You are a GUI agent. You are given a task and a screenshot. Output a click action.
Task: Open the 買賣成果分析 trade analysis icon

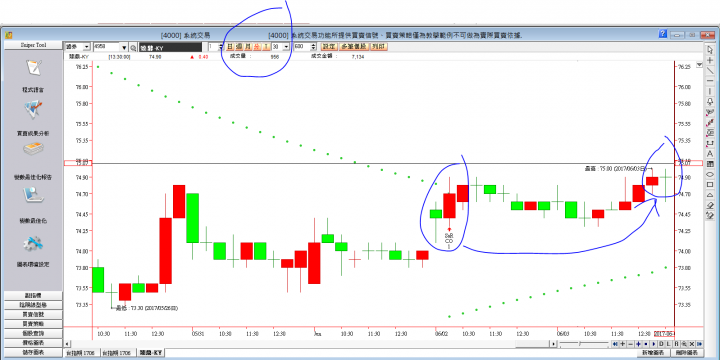tap(34, 110)
